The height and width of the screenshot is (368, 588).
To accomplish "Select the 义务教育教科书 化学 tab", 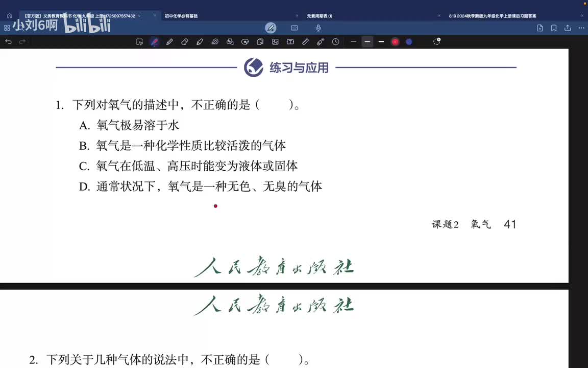I will (80, 16).
